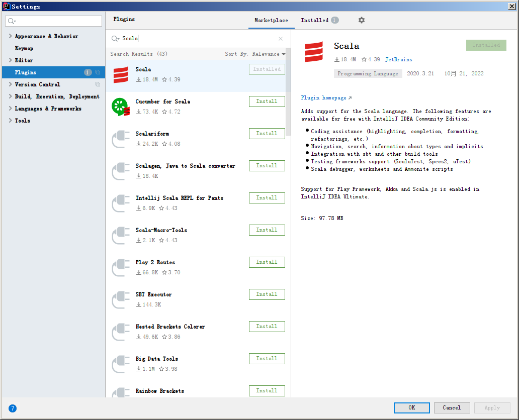Install Cucumber for Scala plugin
Viewport: 519px width, 420px height.
point(267,101)
